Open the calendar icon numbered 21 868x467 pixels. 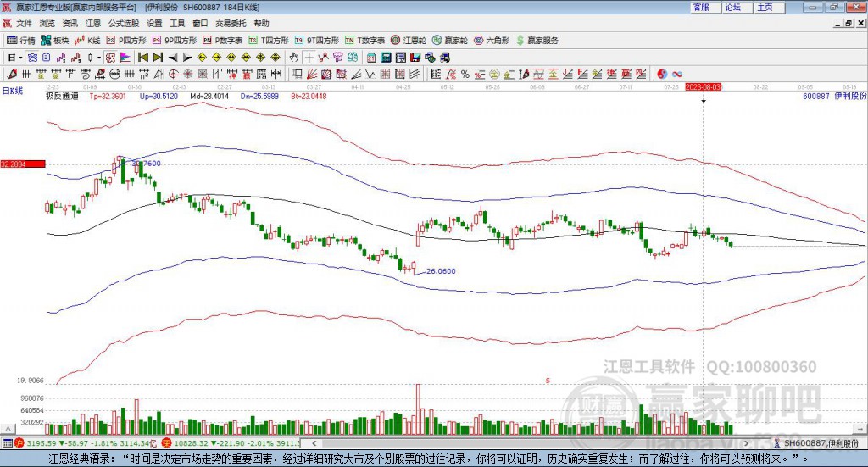[x=371, y=58]
